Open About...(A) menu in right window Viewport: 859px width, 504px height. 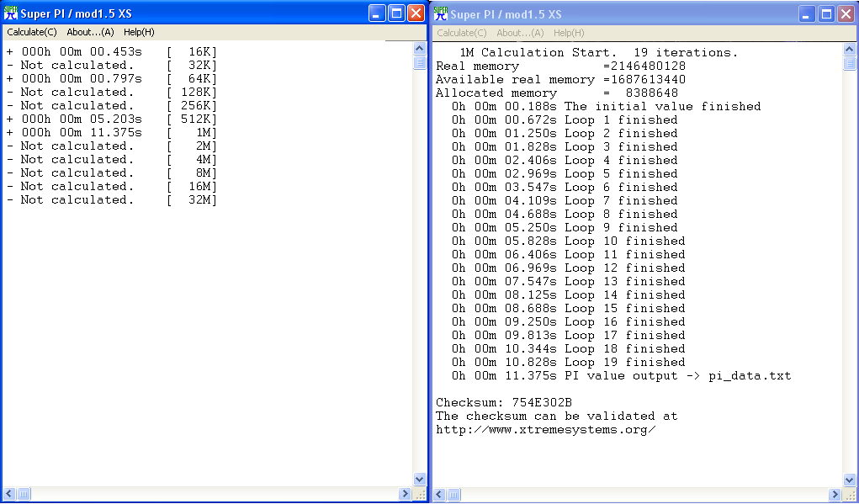tap(520, 33)
